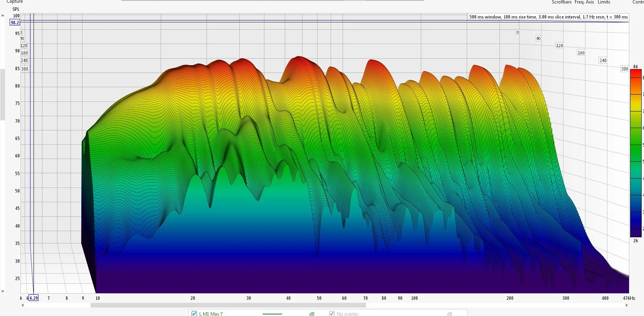
Task: Toggle the L M1 May 7 trace checkbox
Action: tap(194, 314)
